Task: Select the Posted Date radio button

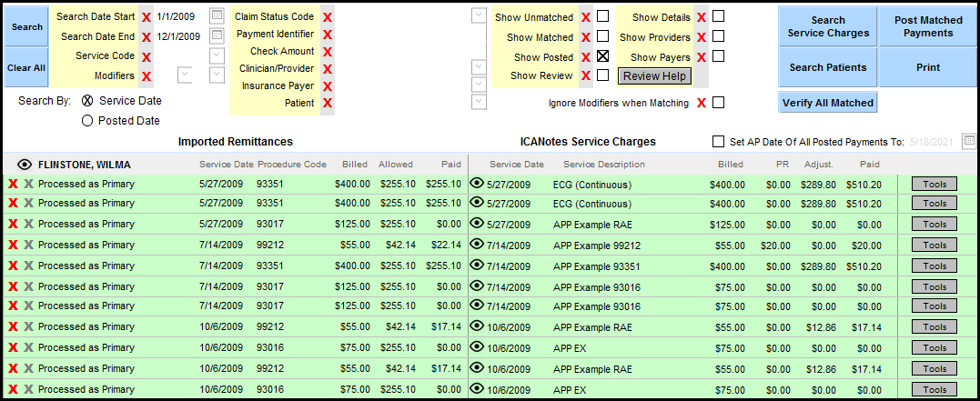Action: 87,120
